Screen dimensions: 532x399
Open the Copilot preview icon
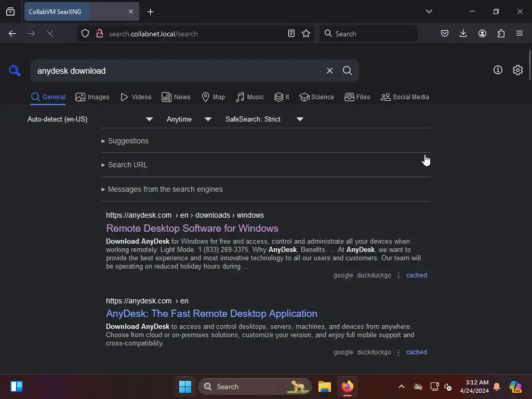515,387
